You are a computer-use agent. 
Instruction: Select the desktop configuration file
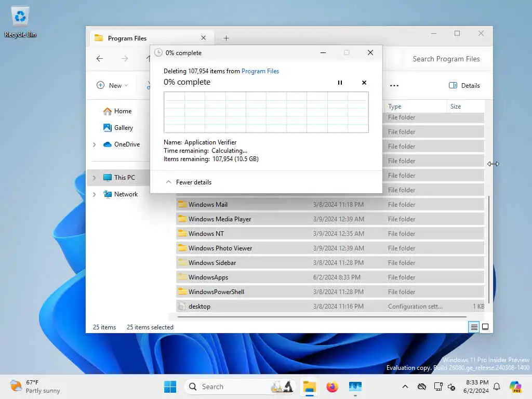pos(330,307)
